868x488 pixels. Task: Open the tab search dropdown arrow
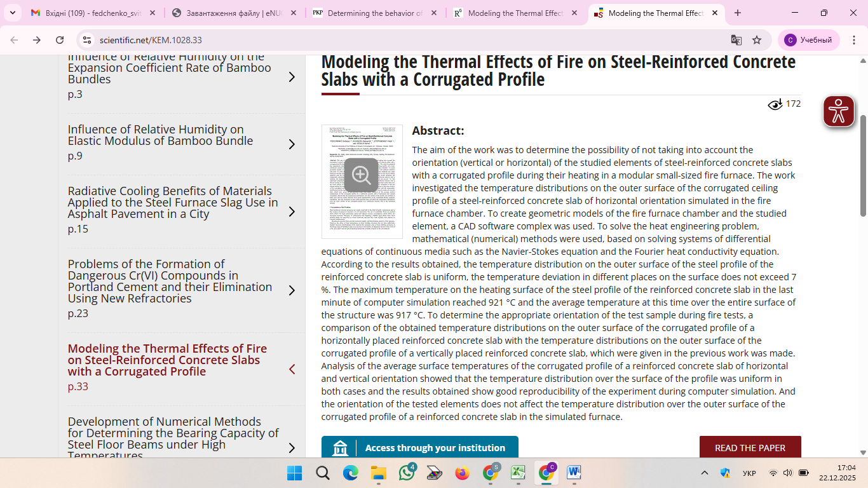point(13,13)
